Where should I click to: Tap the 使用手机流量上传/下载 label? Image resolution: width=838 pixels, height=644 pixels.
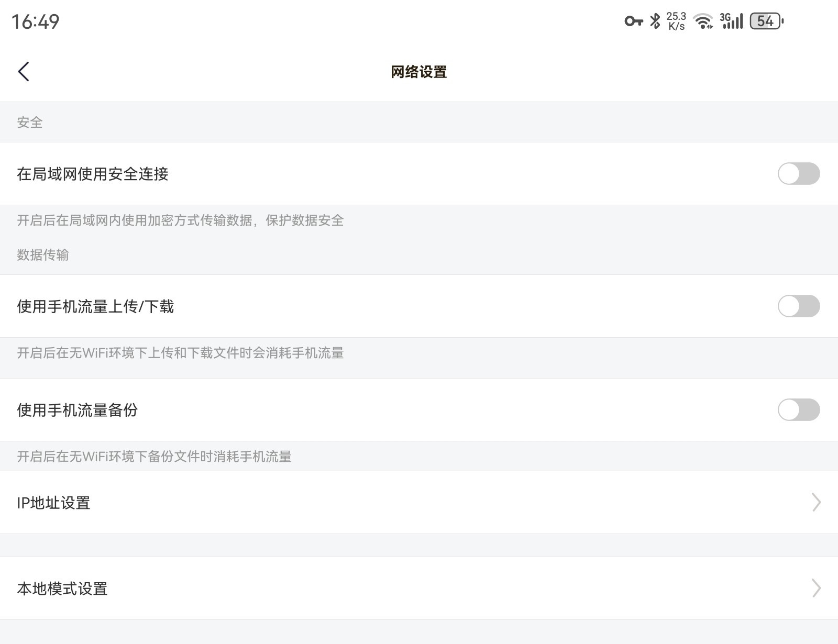[x=95, y=306]
